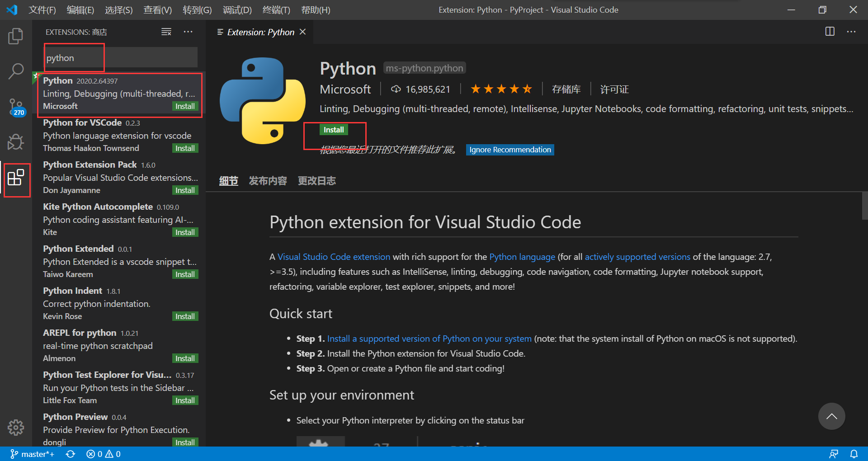Select Python Indent in the extensions list
Image resolution: width=868 pixels, height=461 pixels.
coord(119,303)
